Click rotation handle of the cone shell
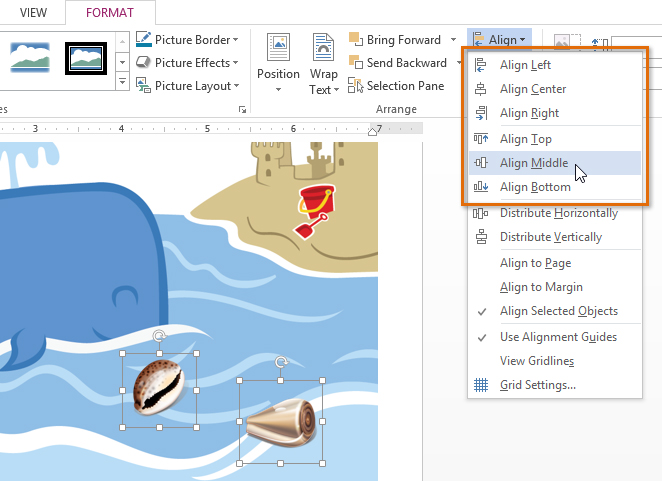 point(281,362)
